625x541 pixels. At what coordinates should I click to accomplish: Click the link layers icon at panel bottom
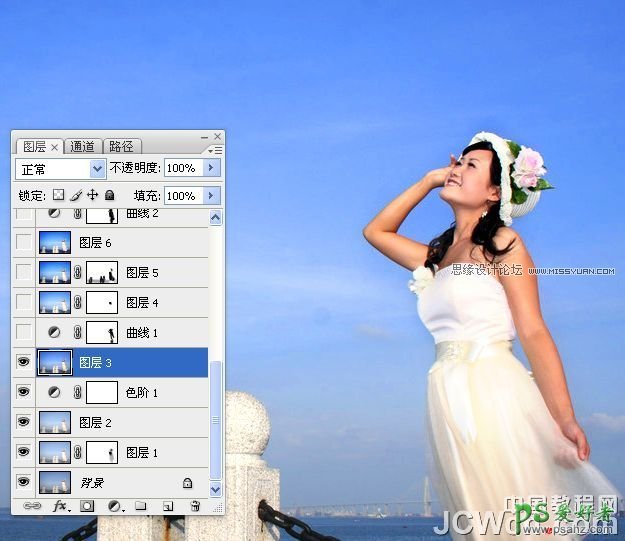[32, 506]
